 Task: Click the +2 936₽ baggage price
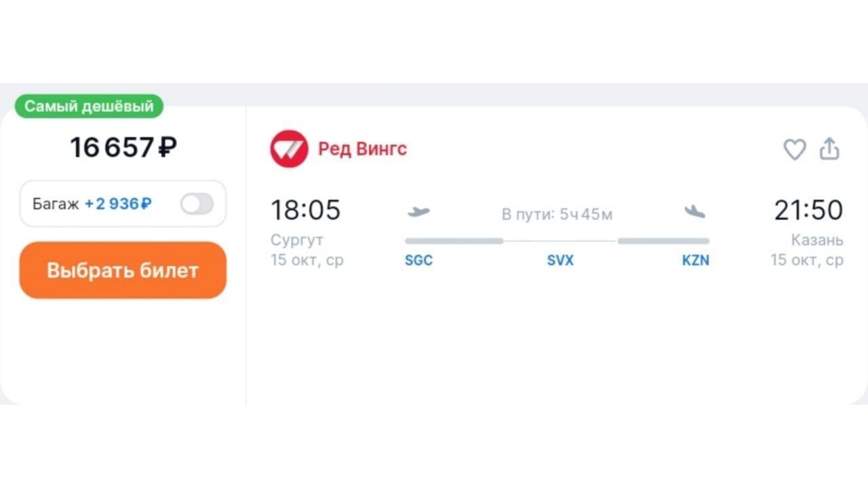(x=118, y=204)
